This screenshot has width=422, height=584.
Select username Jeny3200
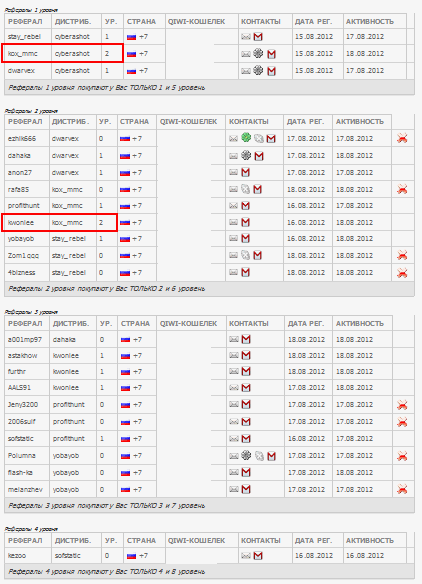coord(23,405)
